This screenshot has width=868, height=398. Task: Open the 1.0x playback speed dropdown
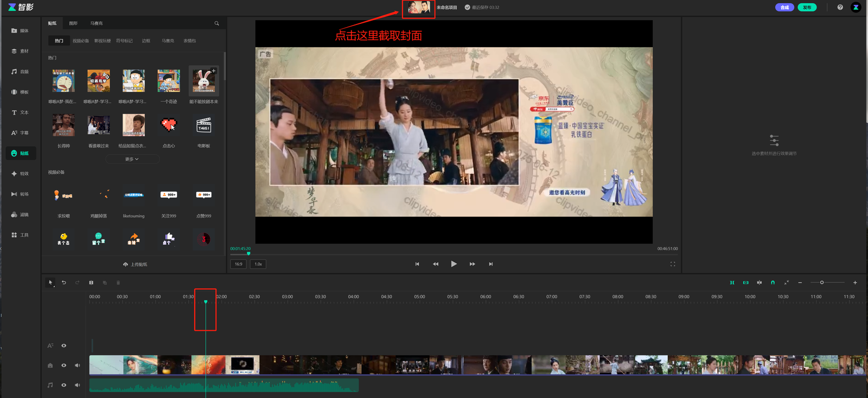click(258, 264)
